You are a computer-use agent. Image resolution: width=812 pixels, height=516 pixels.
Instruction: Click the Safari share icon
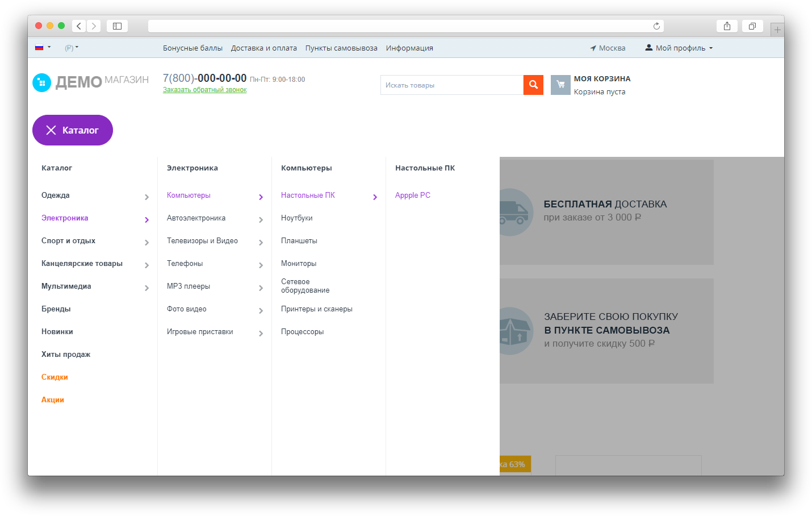tap(727, 26)
